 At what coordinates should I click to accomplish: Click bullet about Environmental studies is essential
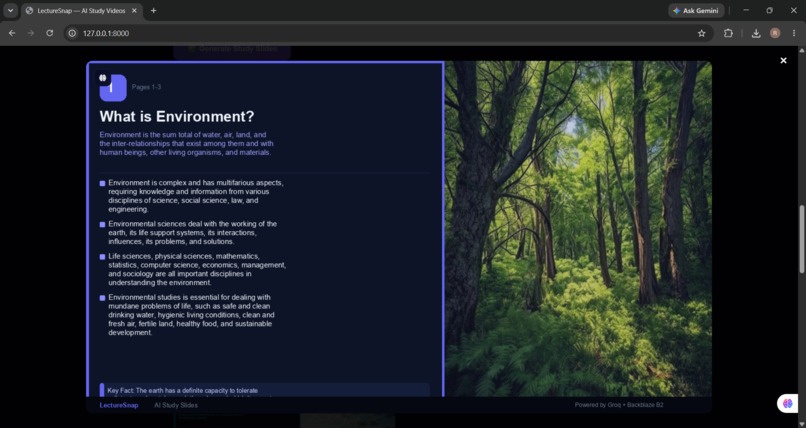point(191,315)
